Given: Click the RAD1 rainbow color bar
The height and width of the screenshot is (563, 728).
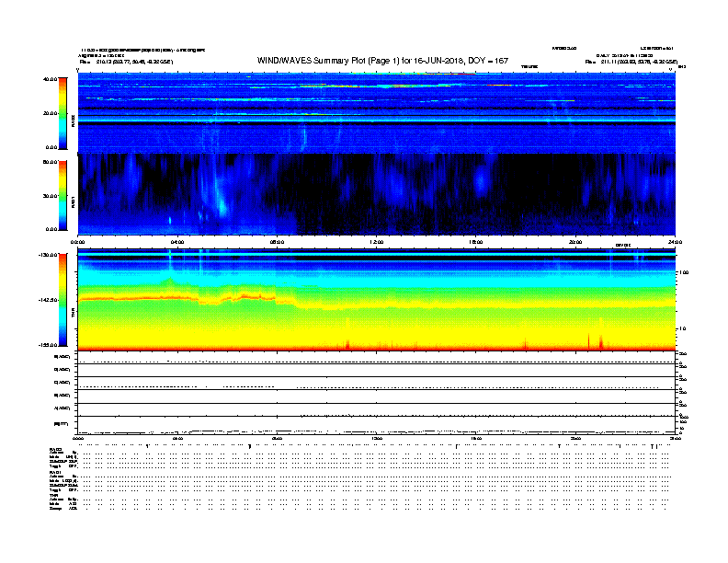Looking at the screenshot, I should click(x=63, y=196).
